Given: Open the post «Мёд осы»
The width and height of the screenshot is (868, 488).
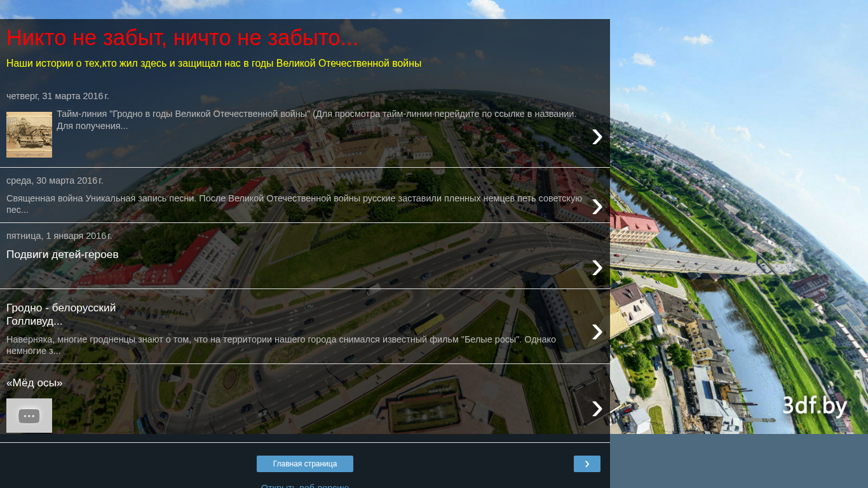Looking at the screenshot, I should click(x=34, y=383).
